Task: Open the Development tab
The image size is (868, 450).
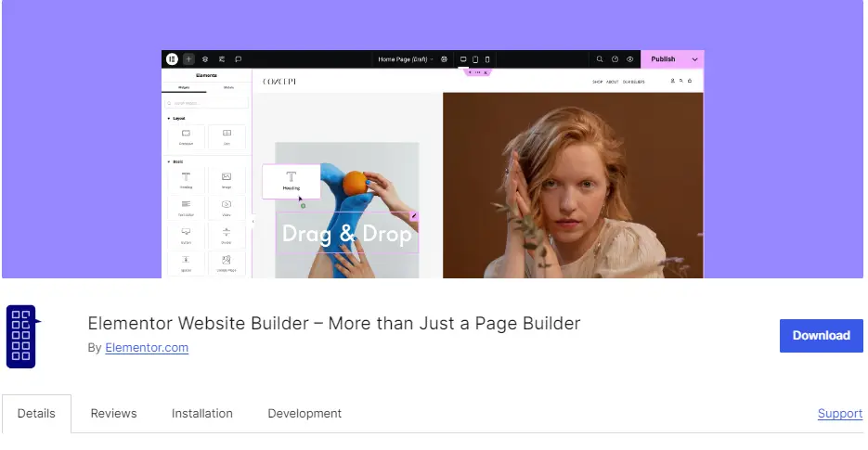Action: [304, 414]
